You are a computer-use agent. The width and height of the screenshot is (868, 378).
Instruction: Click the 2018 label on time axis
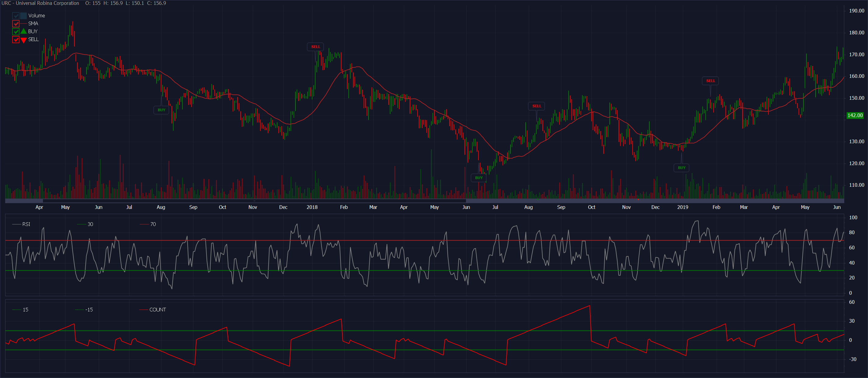click(312, 207)
